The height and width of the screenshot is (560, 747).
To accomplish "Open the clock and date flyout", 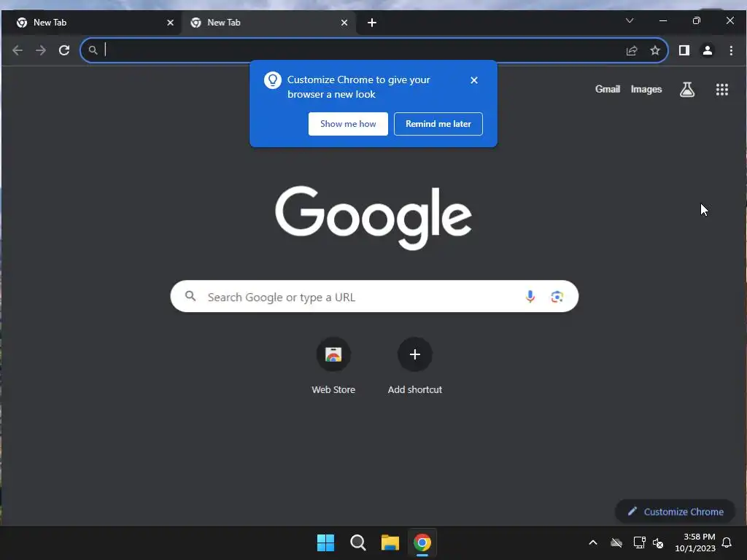I will pyautogui.click(x=695, y=542).
